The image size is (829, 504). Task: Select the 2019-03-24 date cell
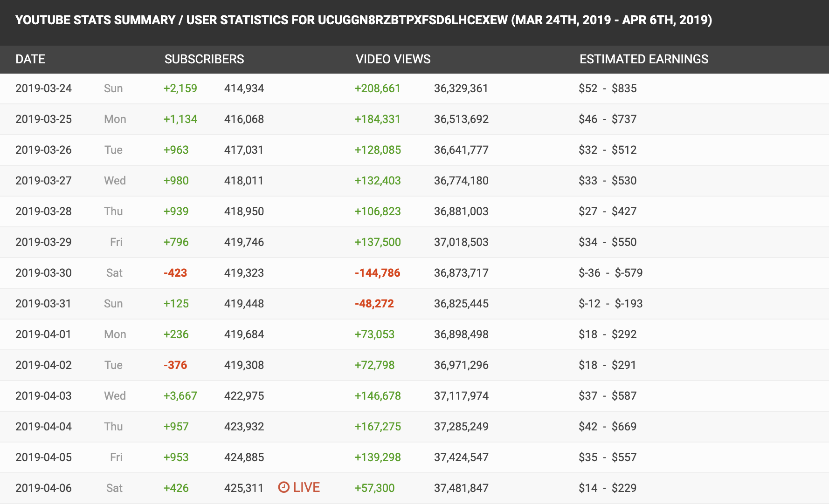pos(43,89)
